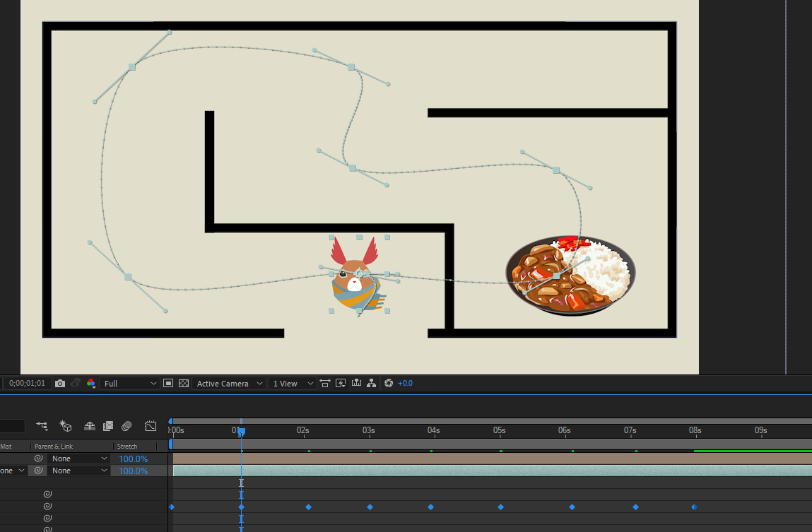Click the Stretch column header
Viewport: 812px width, 532px height.
pos(127,446)
